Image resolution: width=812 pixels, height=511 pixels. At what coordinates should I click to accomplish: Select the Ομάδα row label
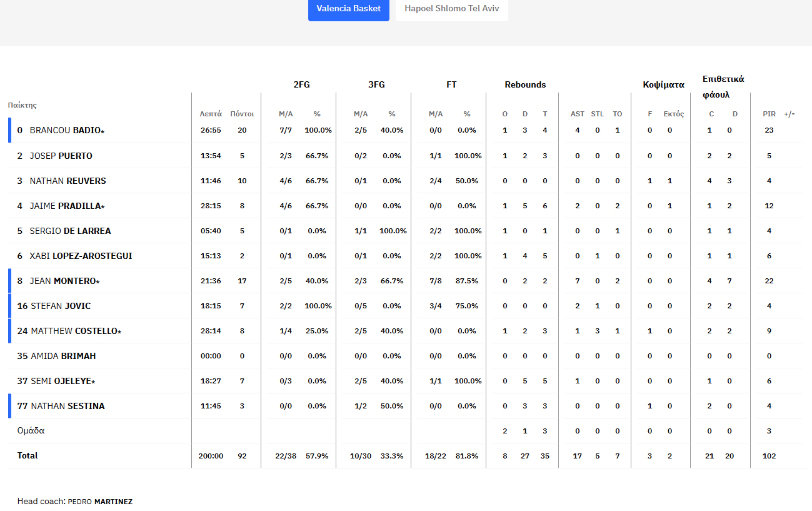click(x=31, y=431)
